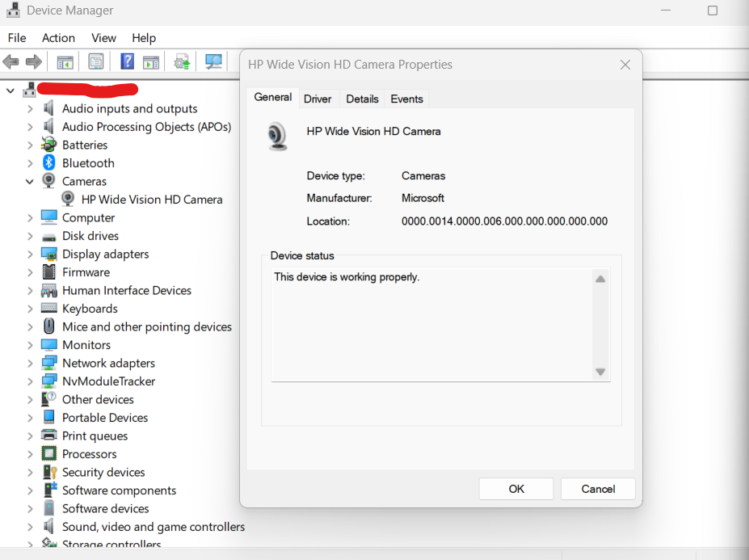Click the OK button

point(515,488)
